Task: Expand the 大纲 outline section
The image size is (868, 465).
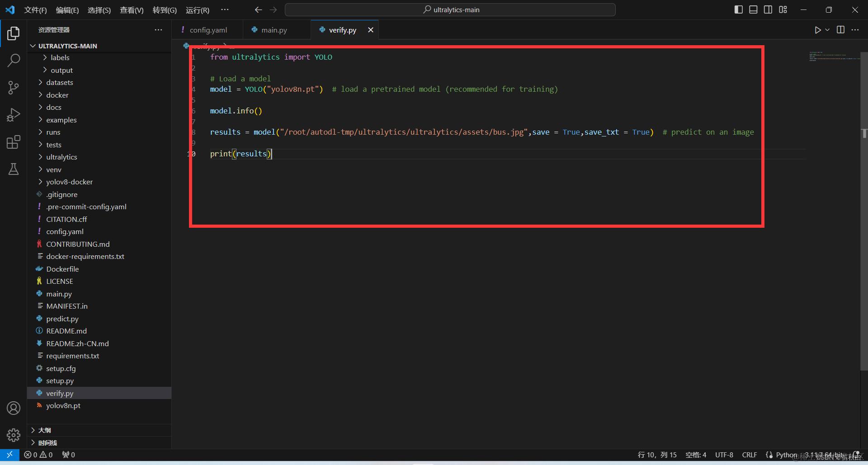Action: (99, 430)
